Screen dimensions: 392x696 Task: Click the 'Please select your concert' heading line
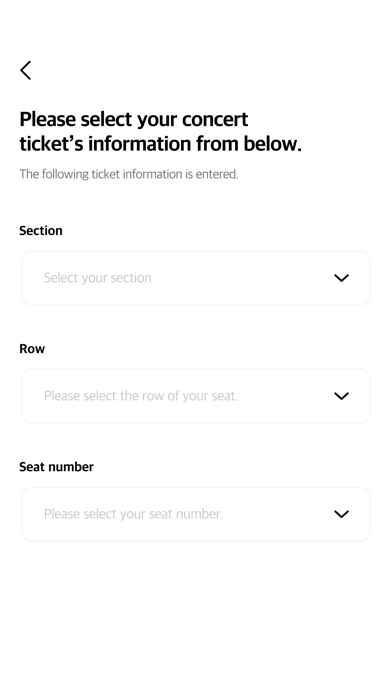[134, 120]
